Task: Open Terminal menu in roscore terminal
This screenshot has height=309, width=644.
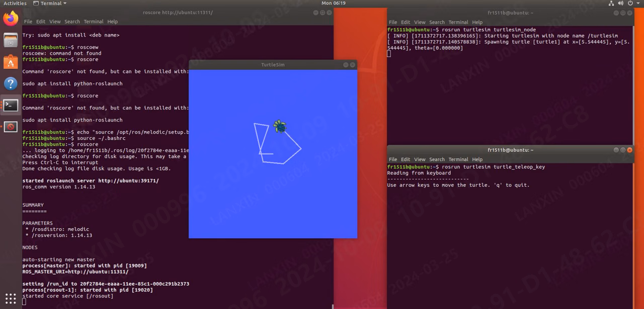Action: click(x=94, y=22)
